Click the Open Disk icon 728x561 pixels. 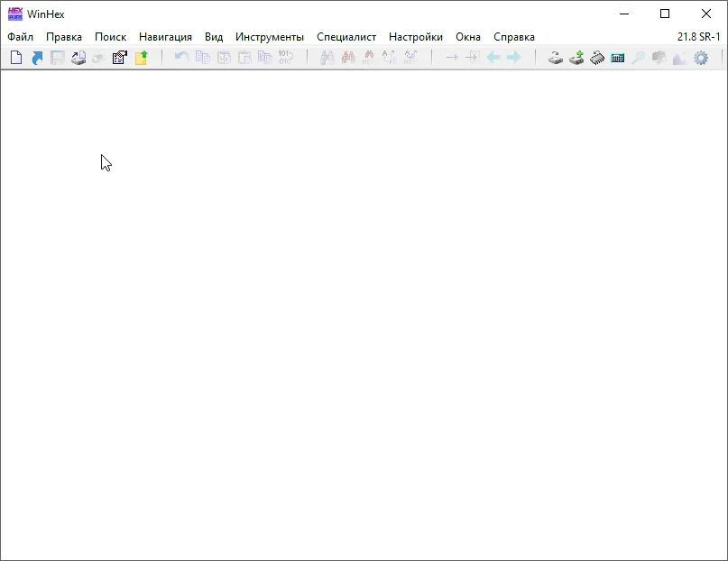(556, 58)
